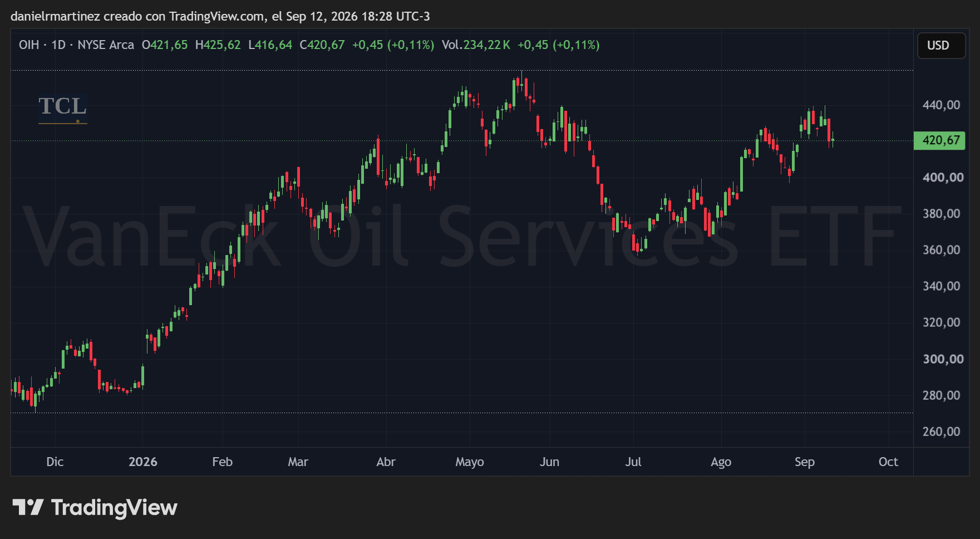This screenshot has width=980, height=539.
Task: Click the 400,00 price axis label
Action: pos(943,178)
